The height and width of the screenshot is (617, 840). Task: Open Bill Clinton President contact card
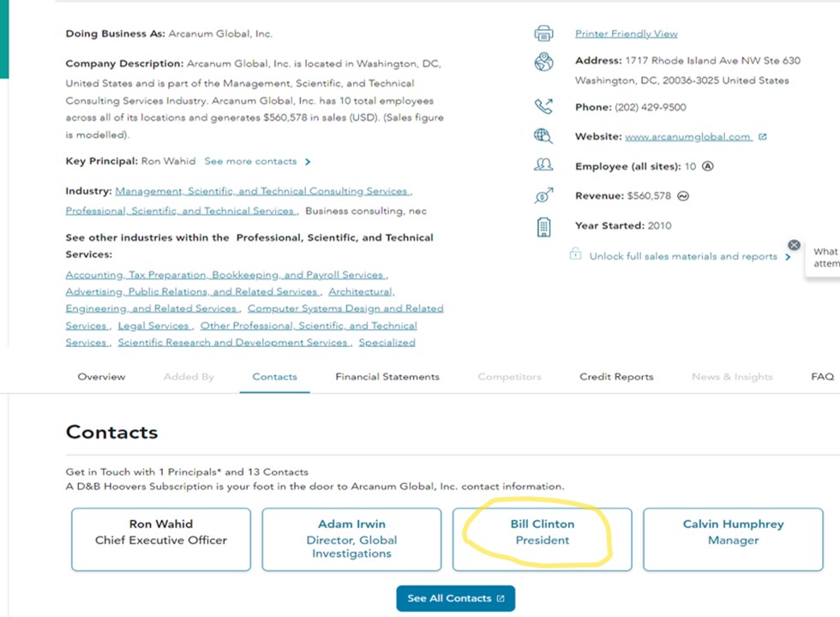[542, 539]
